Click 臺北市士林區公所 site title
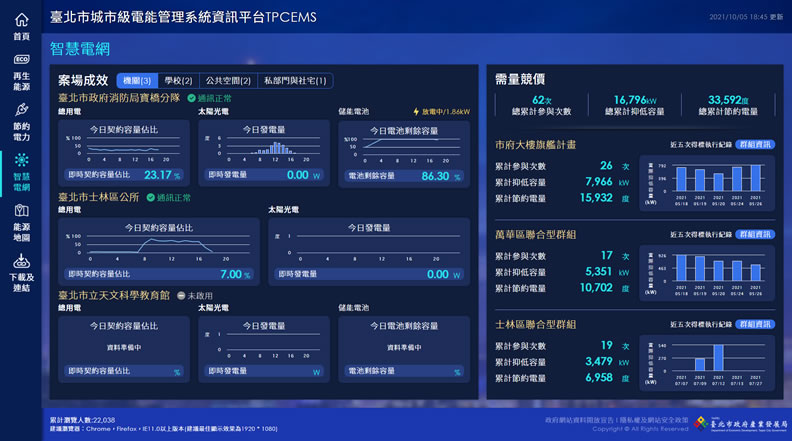Viewport: 792px width, 441px height. pos(98,197)
